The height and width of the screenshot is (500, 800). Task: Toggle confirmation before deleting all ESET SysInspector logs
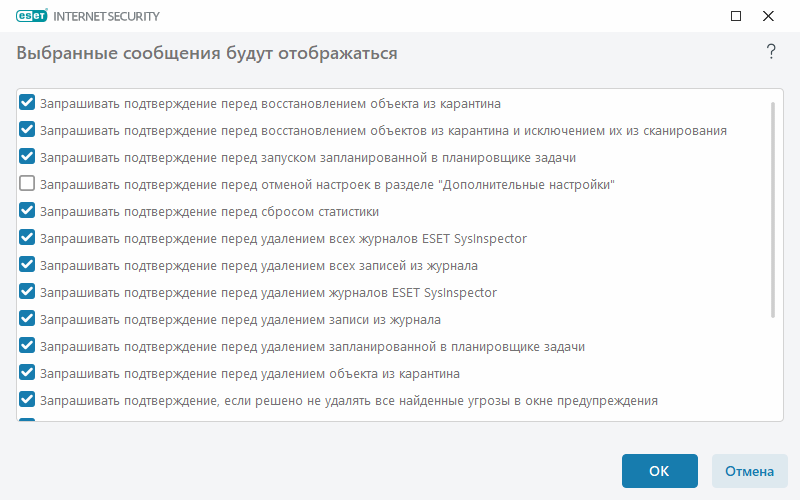click(27, 237)
